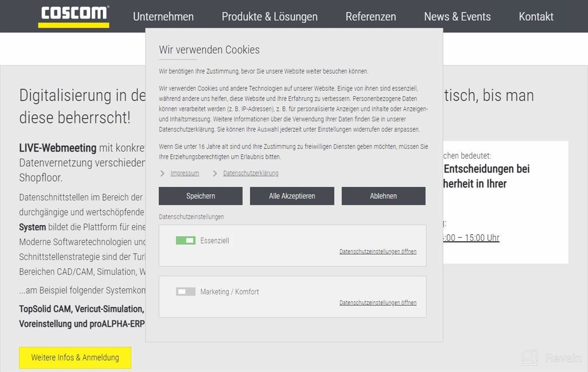Accept all cookies with Alle Akzeptieren
588x372 pixels.
(x=292, y=196)
